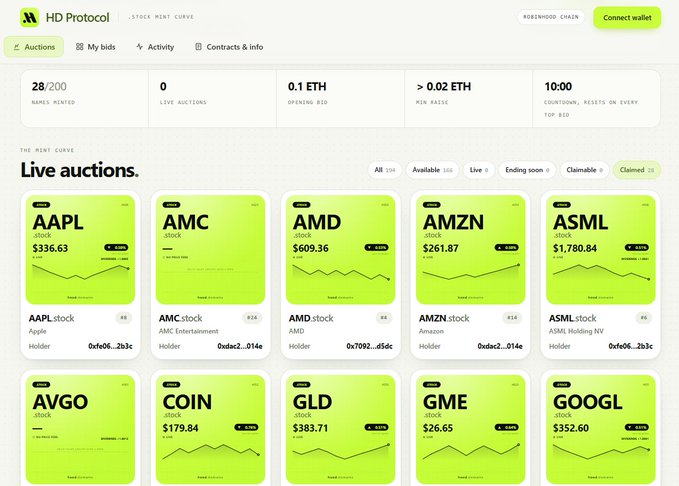Click AMC holder address 0xdac2...014e

240,346
